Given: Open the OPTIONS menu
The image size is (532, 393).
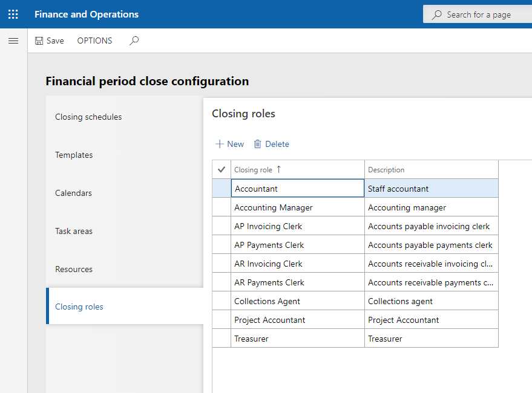Looking at the screenshot, I should [x=94, y=41].
